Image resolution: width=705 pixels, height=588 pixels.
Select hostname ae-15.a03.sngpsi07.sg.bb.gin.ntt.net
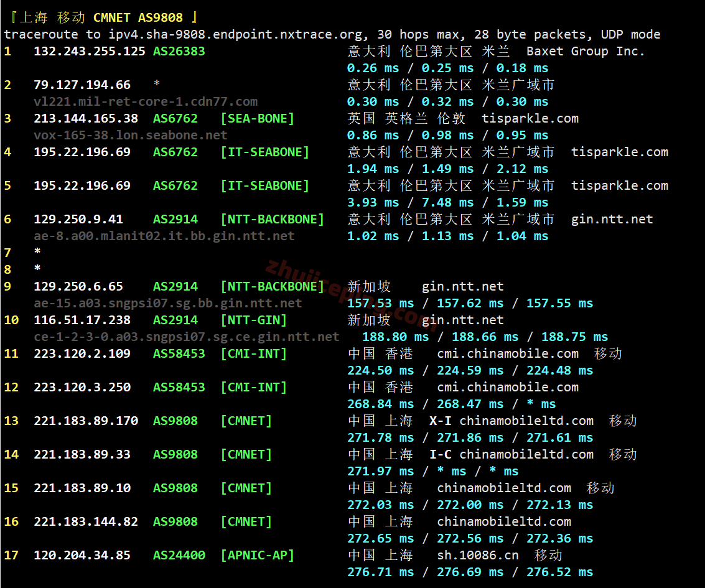click(168, 304)
